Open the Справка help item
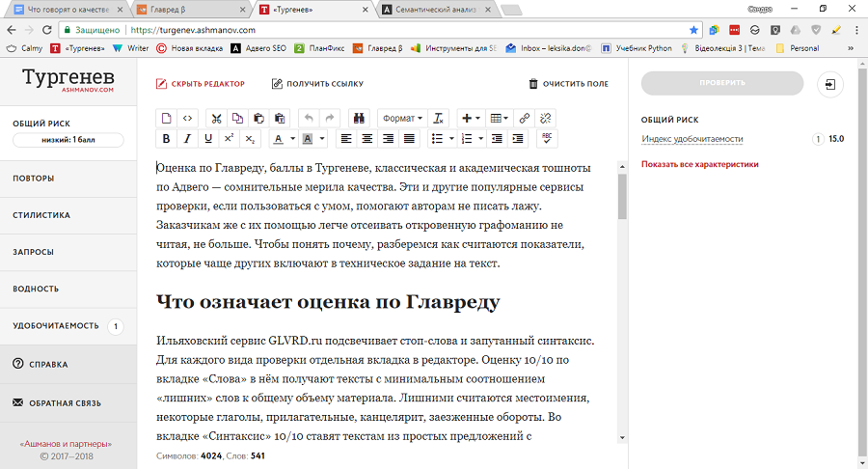868x469 pixels. (68, 365)
